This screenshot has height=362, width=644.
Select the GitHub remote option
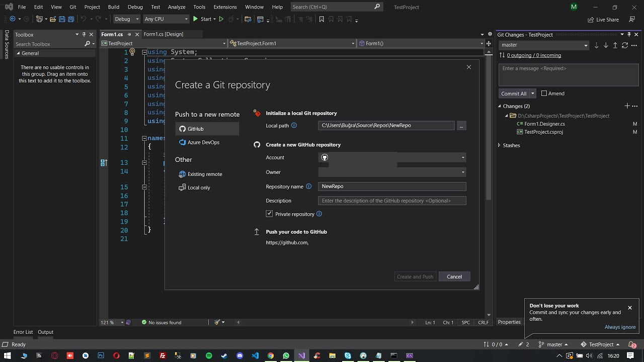[207, 129]
